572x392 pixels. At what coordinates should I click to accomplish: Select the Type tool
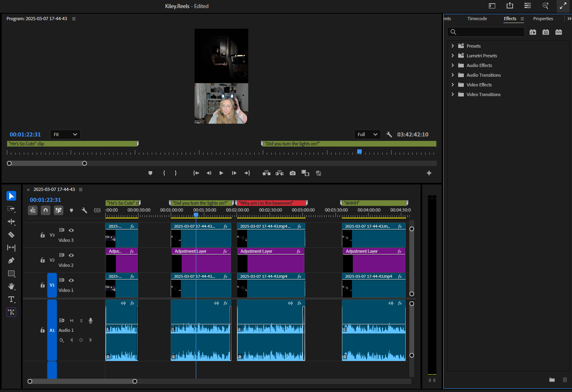click(x=11, y=299)
